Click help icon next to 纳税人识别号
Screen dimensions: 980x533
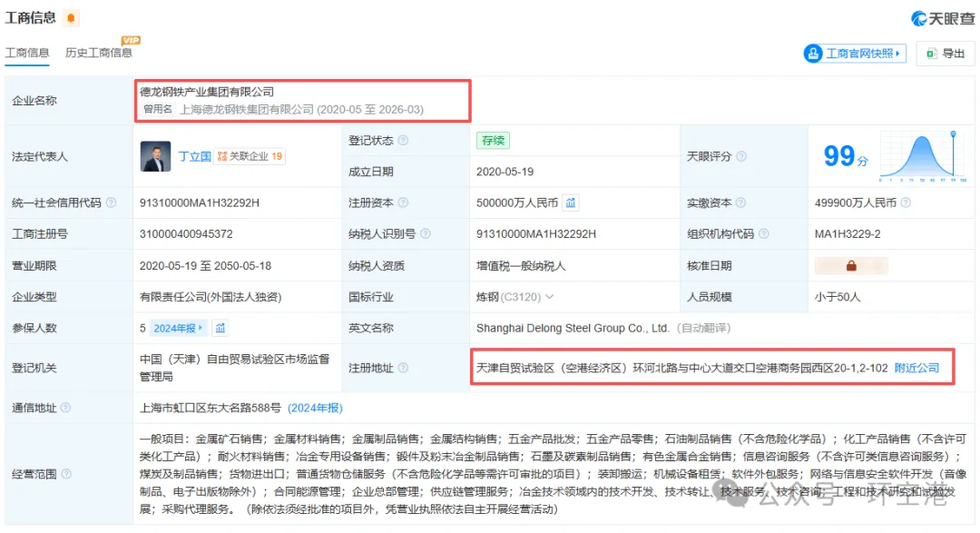pyautogui.click(x=426, y=234)
